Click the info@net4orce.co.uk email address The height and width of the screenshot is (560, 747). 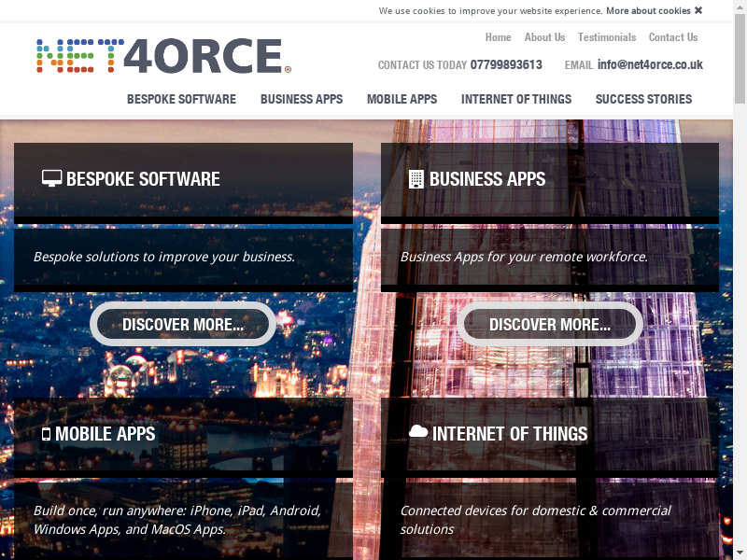pos(650,65)
